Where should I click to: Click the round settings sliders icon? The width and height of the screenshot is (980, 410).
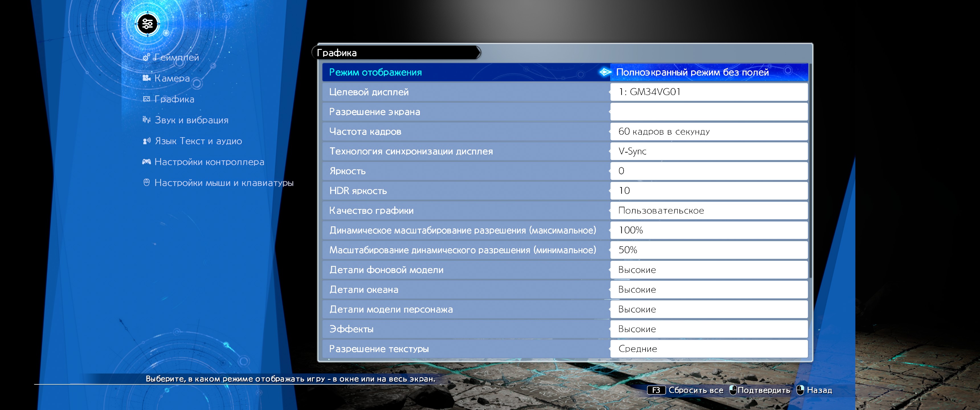tap(147, 24)
